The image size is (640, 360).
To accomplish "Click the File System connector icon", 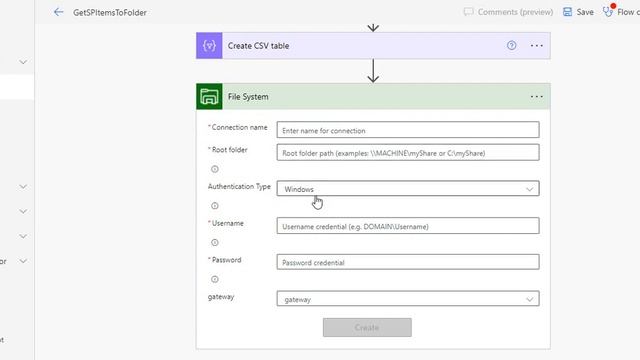I will [209, 97].
